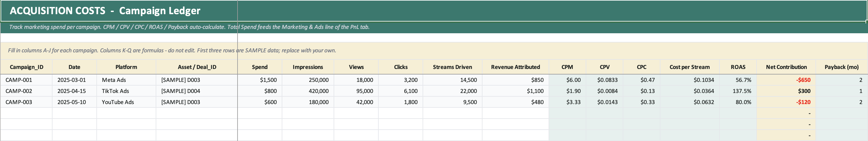Viewport: 868px width, 141px height.
Task: Select the Payback cell in the CAMP-002 row
Action: 842,91
